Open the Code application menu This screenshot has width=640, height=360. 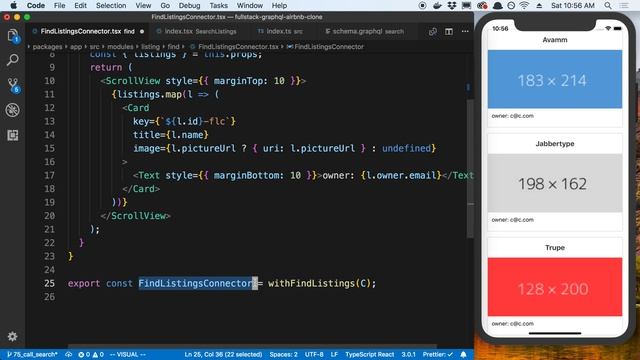coord(36,6)
